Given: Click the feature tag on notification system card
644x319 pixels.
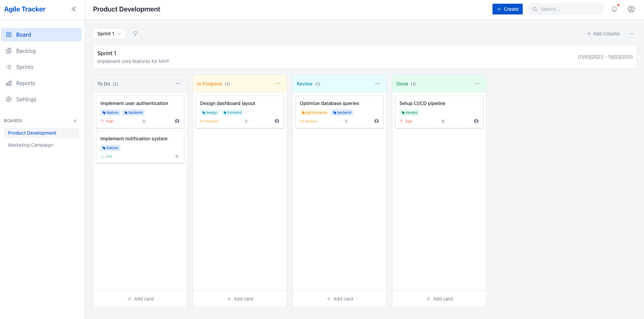Looking at the screenshot, I should [x=110, y=148].
